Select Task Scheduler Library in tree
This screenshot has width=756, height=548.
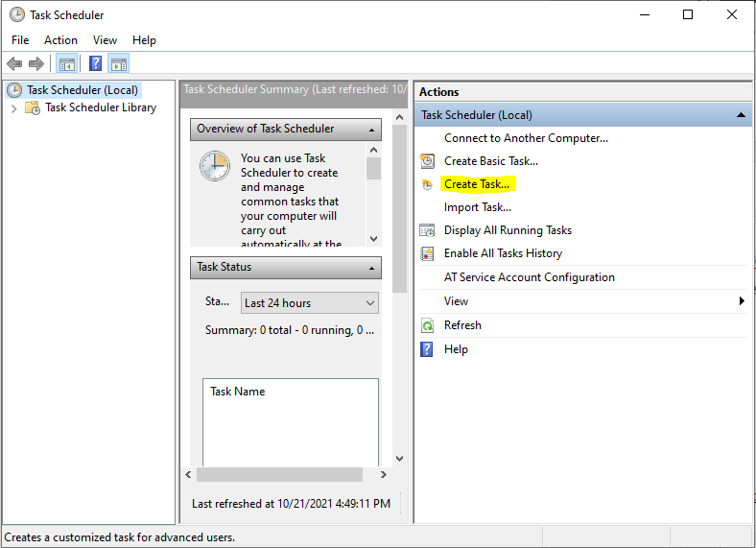pos(101,107)
